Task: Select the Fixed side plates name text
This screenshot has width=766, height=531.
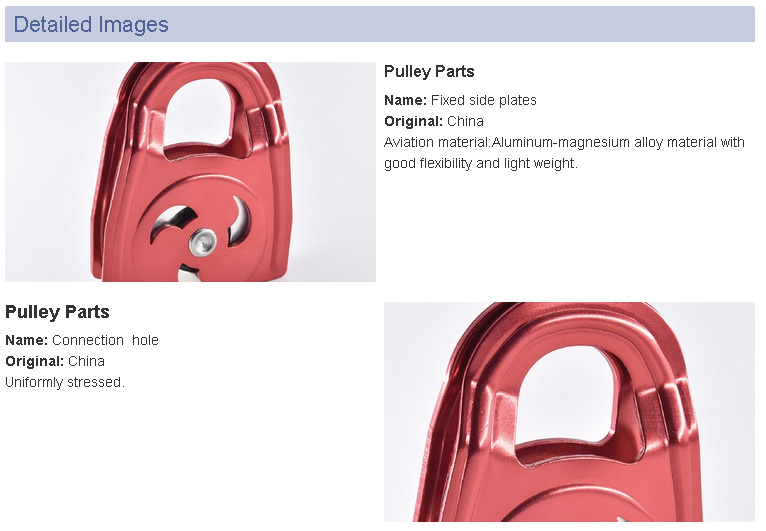Action: coord(484,100)
